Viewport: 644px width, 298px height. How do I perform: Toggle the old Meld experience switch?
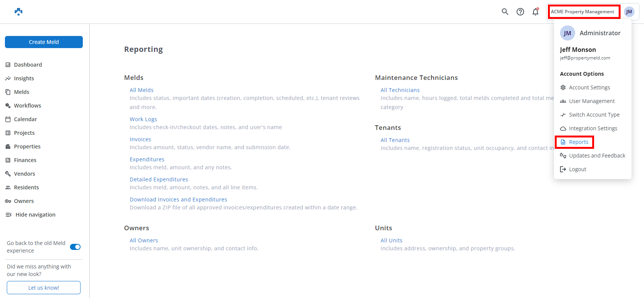click(75, 247)
